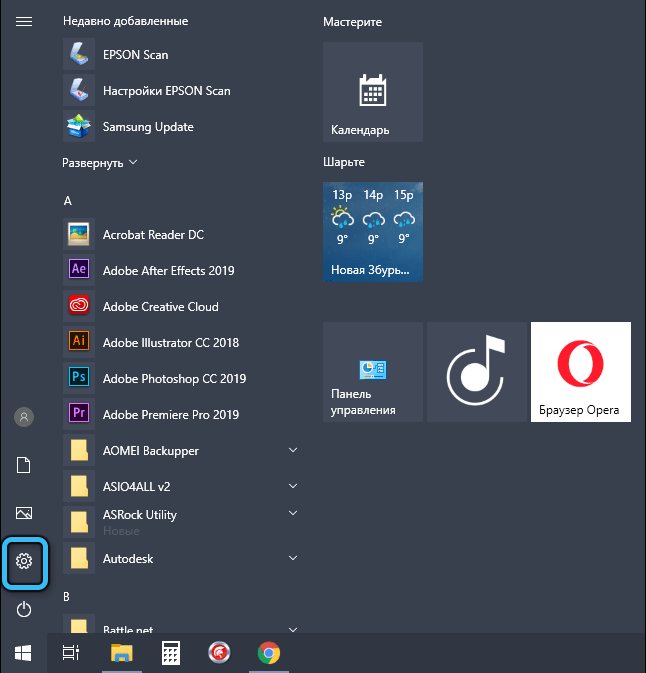Open the Adobe Photoshop CC 2019 icon
Screen dimensions: 646x673
click(79, 378)
